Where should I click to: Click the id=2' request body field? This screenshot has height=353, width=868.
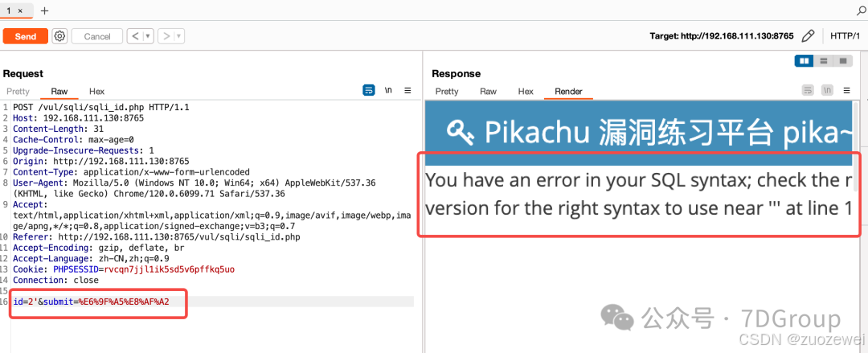[x=24, y=302]
